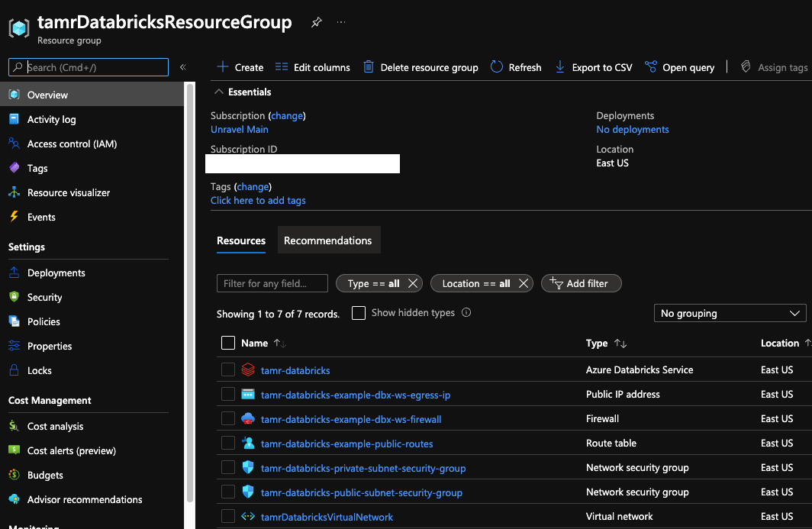Viewport: 812px width, 529px height.
Task: Enable Show hidden types
Action: click(359, 312)
